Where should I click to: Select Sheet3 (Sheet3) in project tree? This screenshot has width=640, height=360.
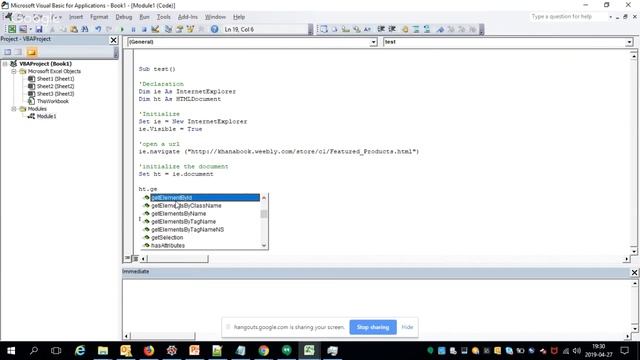coord(56,93)
